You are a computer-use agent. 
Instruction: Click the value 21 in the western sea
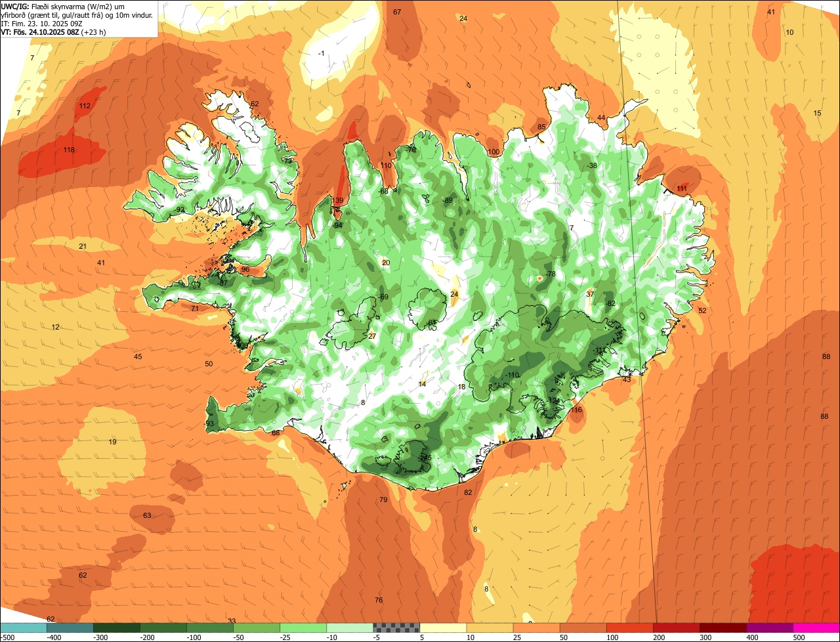pyautogui.click(x=83, y=247)
